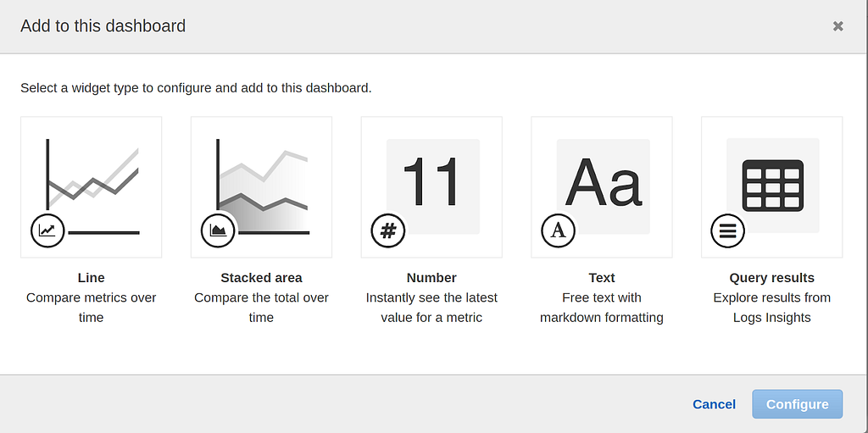The height and width of the screenshot is (433, 868).
Task: Click the list lines badge icon
Action: pyautogui.click(x=727, y=230)
